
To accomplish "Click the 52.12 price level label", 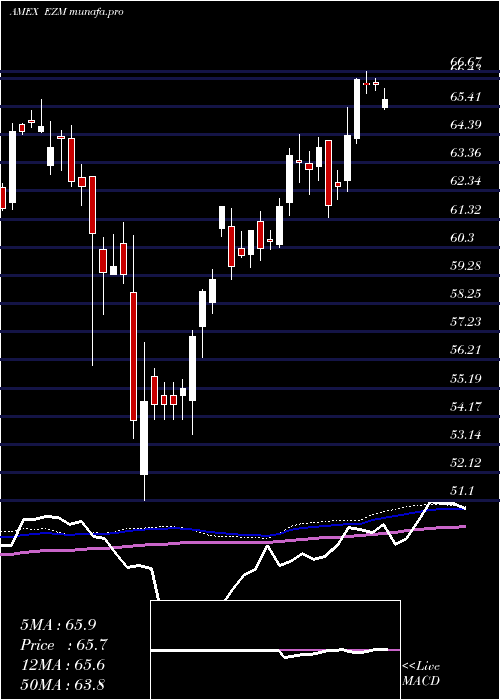I will click(x=466, y=462).
